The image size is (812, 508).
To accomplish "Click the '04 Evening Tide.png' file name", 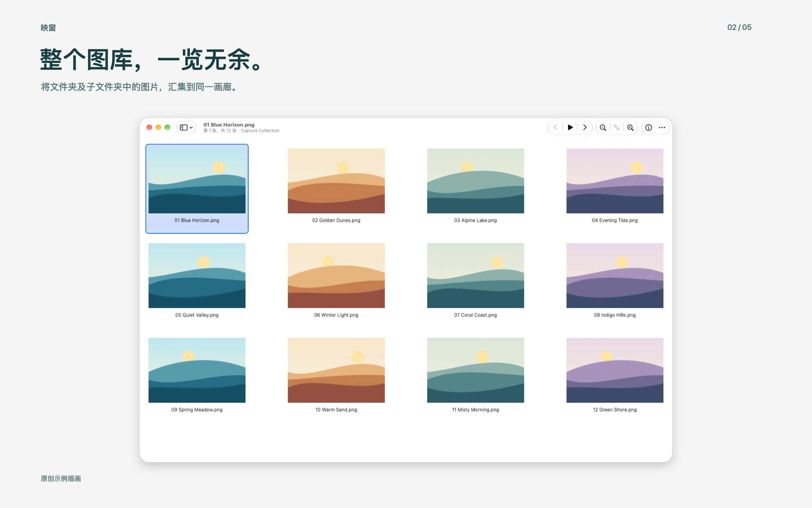I will pyautogui.click(x=615, y=220).
